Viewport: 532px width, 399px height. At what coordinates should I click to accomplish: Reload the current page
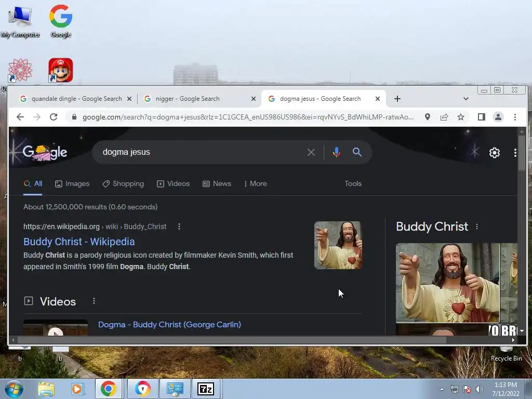click(x=54, y=117)
